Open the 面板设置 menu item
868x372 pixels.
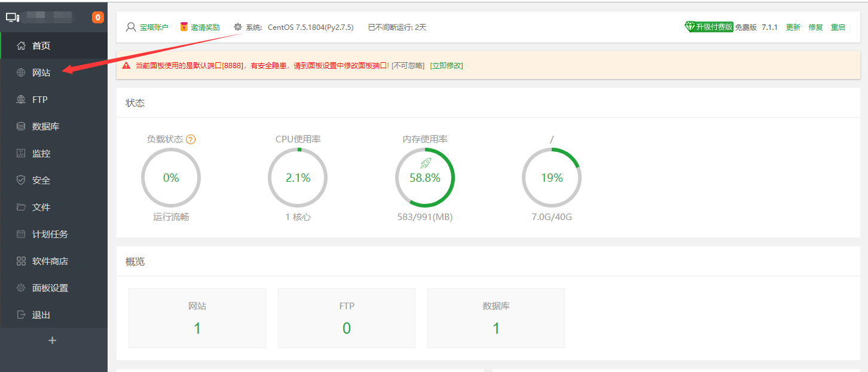click(50, 288)
